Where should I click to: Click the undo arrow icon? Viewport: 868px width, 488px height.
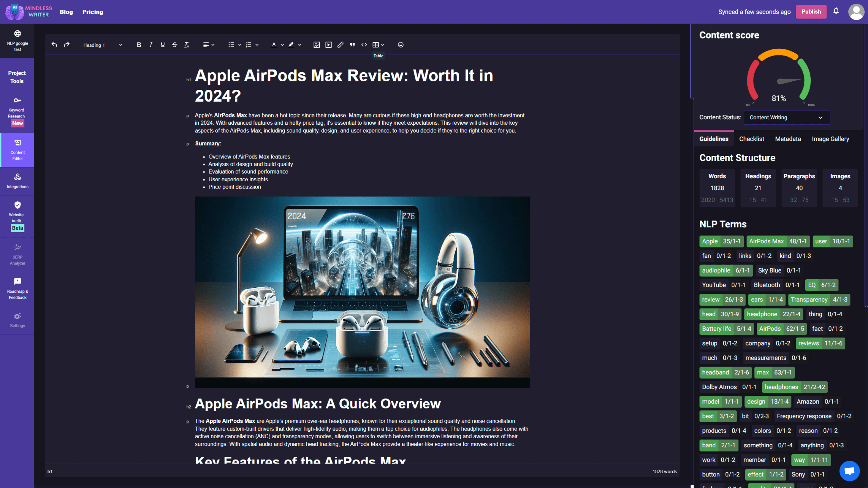click(x=54, y=45)
